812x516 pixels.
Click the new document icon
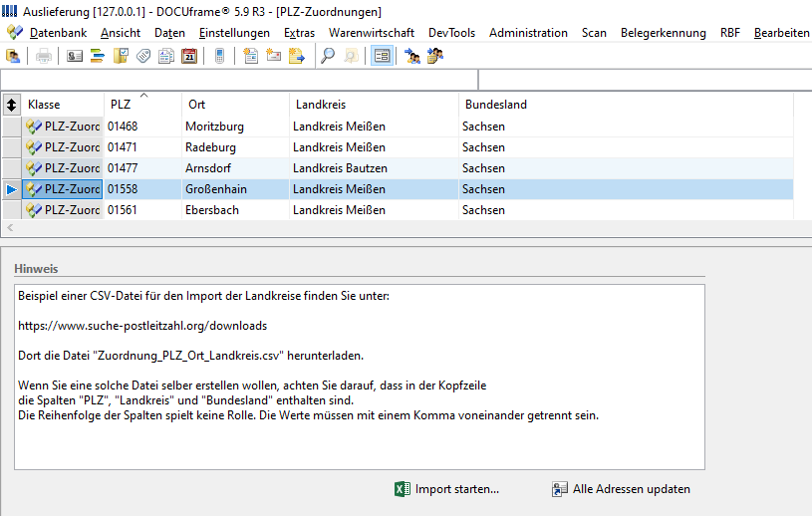251,56
